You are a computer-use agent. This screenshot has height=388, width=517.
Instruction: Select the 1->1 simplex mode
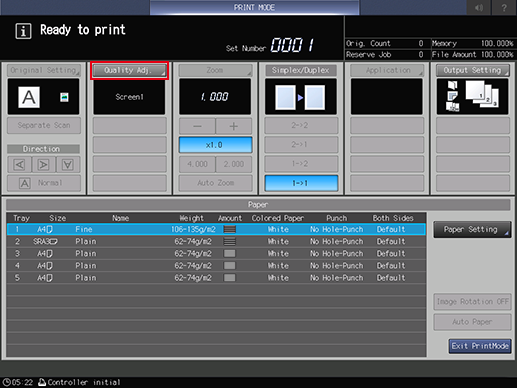[x=301, y=183]
